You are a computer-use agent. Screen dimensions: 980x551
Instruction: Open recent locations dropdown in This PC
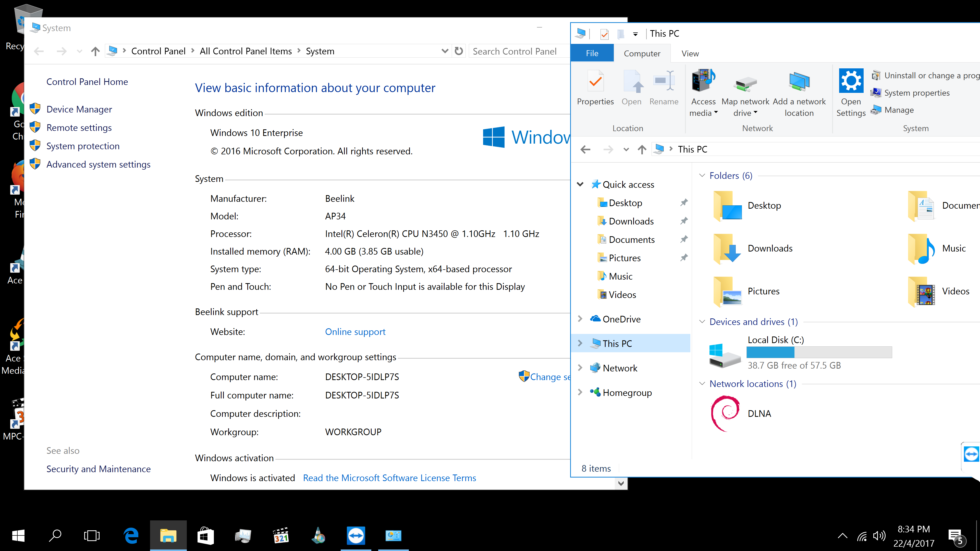pyautogui.click(x=626, y=149)
